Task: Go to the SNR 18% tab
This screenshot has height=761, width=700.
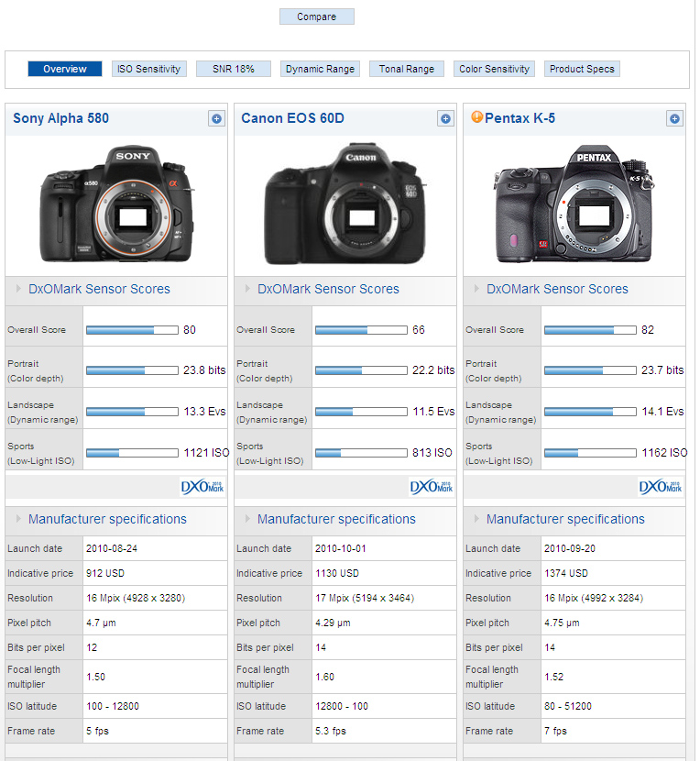Action: pyautogui.click(x=233, y=69)
